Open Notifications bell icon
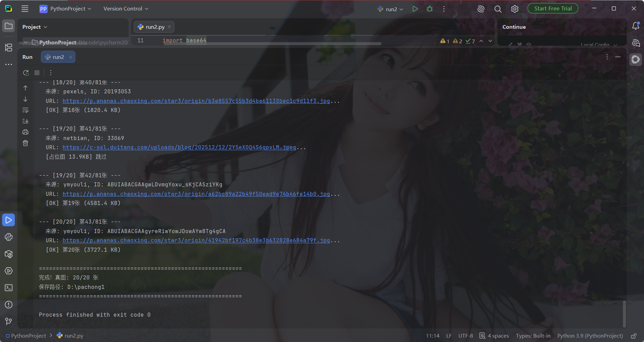 pyautogui.click(x=636, y=26)
